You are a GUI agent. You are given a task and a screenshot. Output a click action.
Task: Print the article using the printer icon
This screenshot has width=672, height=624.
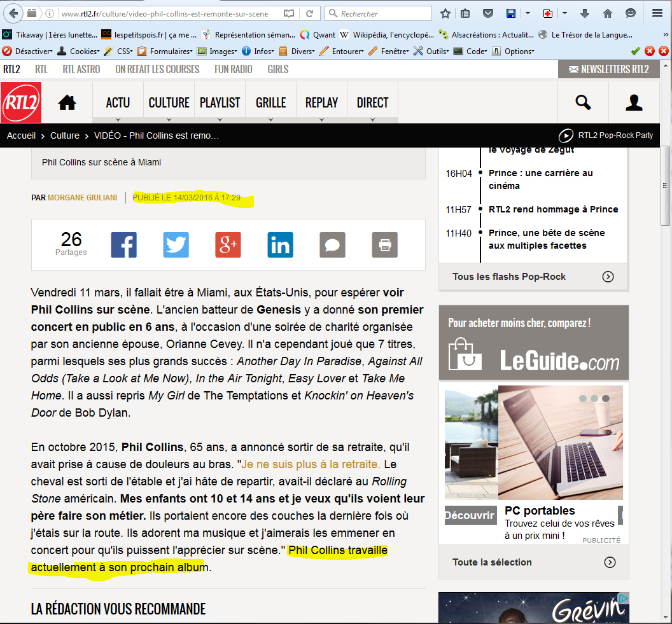pos(385,245)
